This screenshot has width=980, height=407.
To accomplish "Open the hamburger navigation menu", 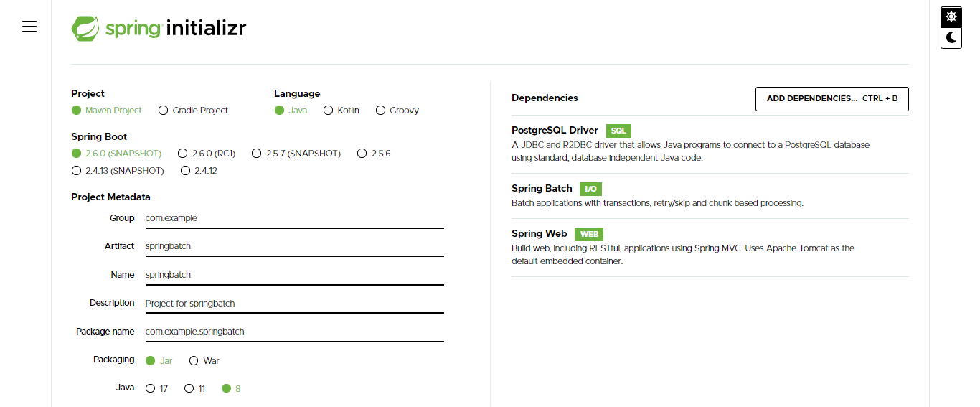I will (29, 27).
